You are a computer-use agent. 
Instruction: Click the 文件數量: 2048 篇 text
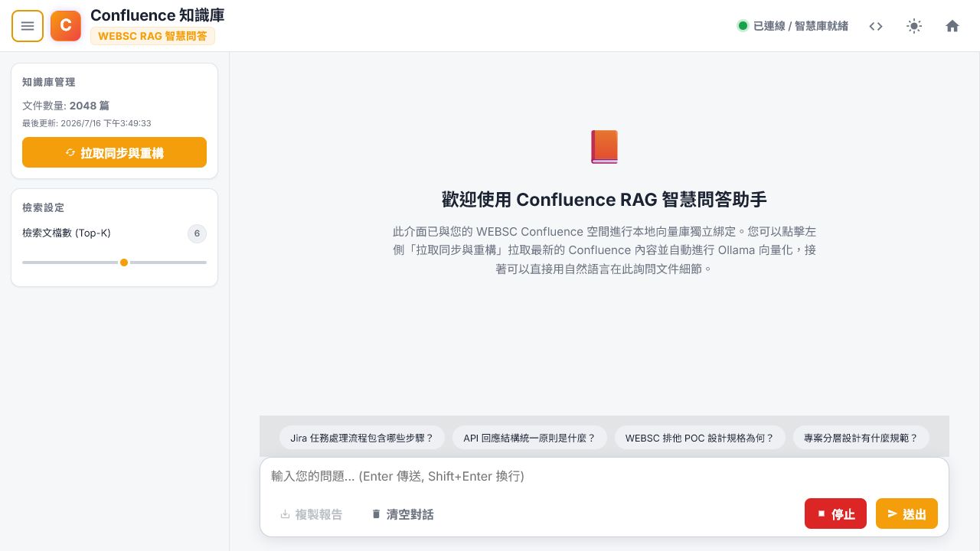[x=66, y=106]
